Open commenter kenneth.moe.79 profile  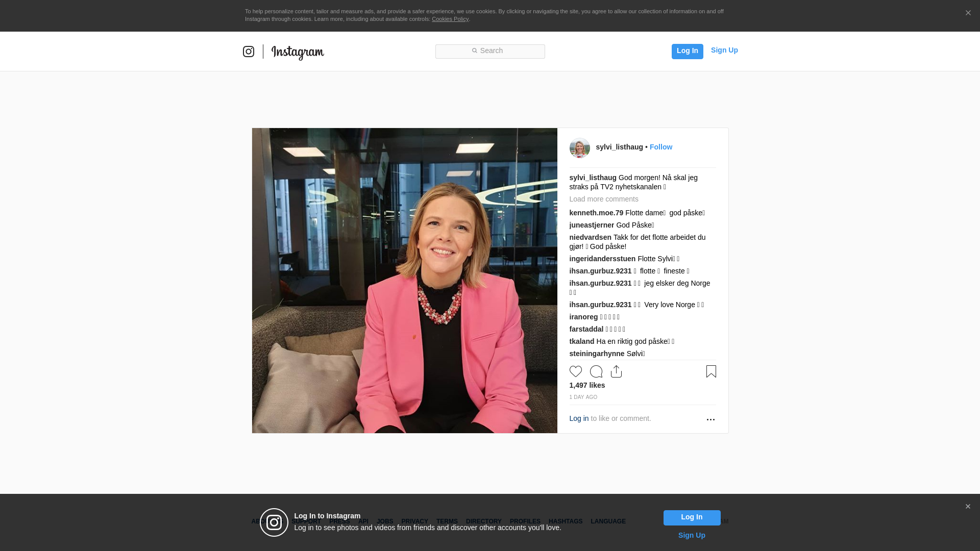click(596, 213)
